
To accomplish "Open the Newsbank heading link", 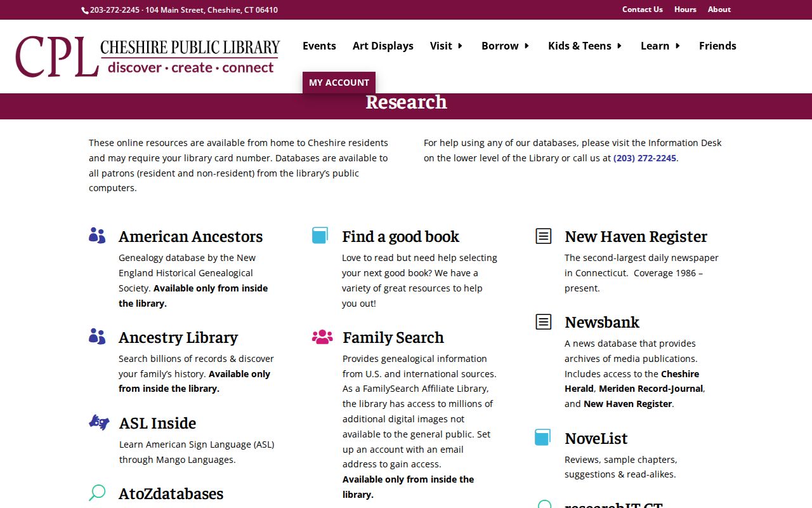I will pos(602,322).
